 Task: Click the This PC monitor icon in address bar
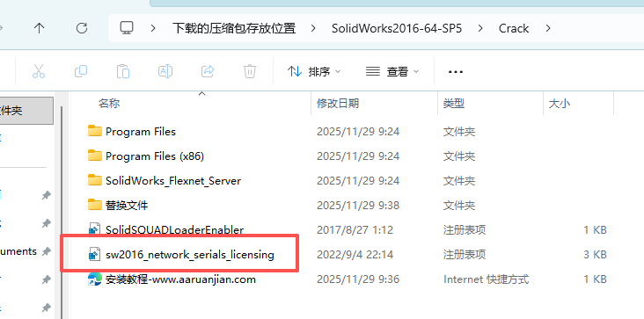(x=127, y=28)
